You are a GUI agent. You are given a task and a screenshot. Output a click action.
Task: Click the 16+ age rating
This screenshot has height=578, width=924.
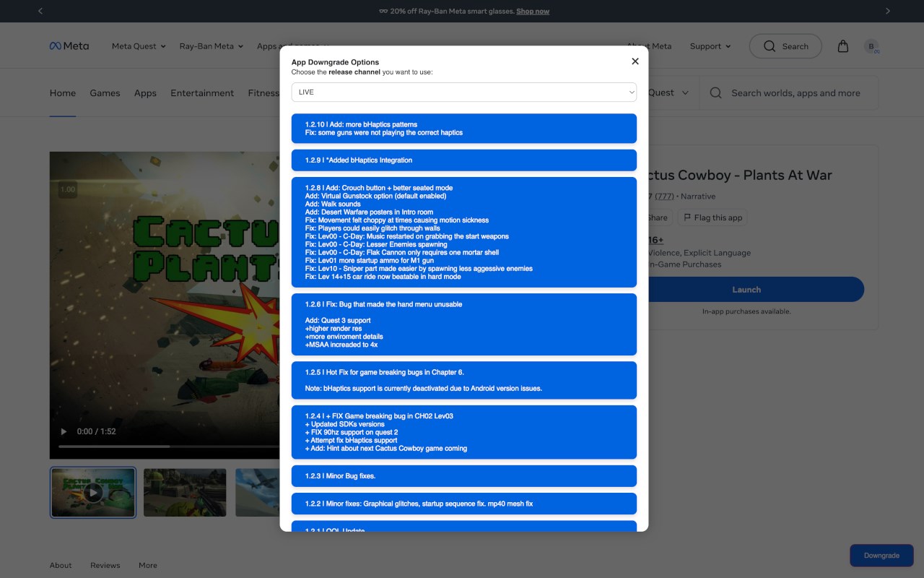[655, 241]
